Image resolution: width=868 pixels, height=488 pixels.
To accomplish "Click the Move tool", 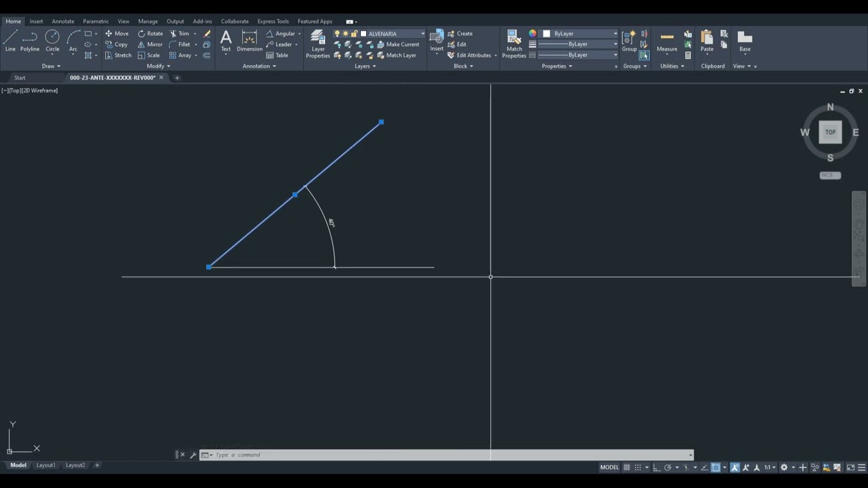I will 117,33.
